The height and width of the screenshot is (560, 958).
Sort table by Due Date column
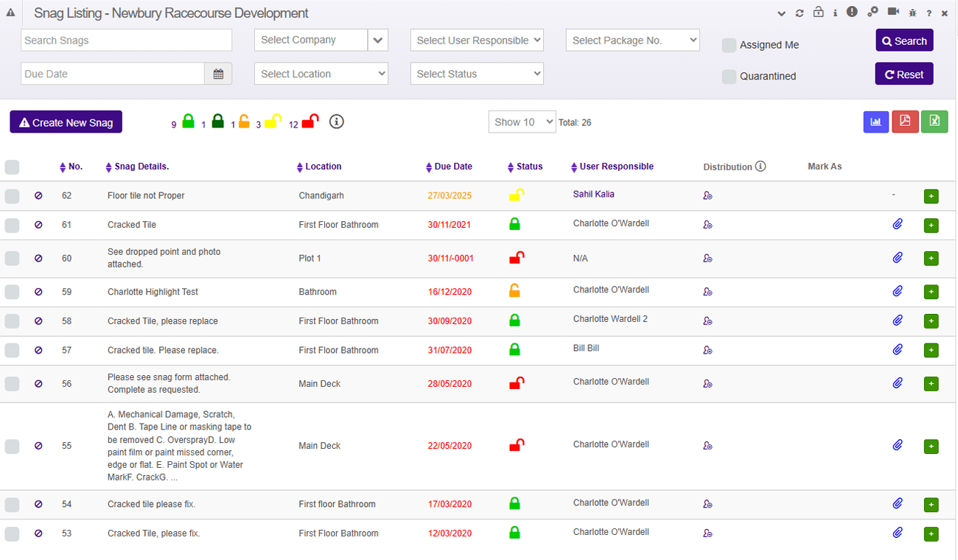[452, 167]
